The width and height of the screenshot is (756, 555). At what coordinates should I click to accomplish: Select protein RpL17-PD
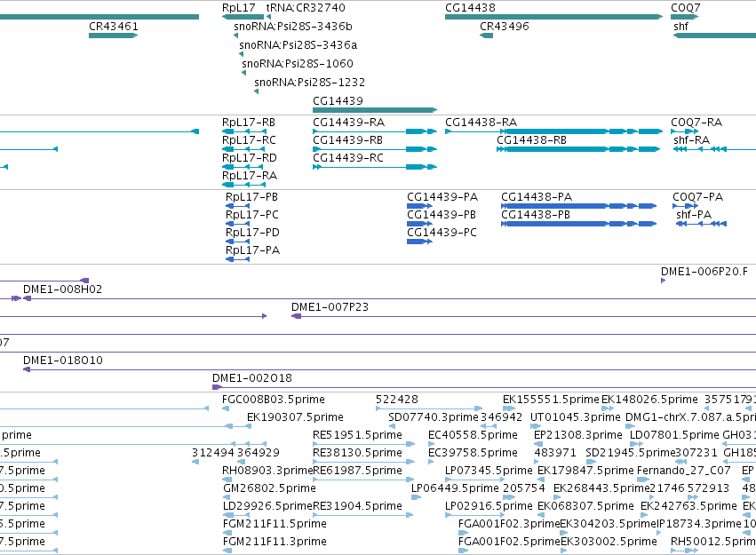[252, 233]
